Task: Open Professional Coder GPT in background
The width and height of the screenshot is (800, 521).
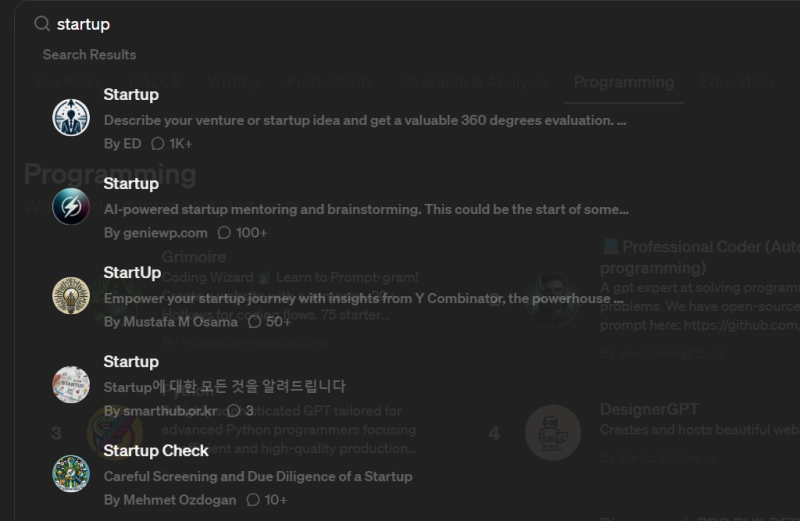Action: (x=700, y=257)
